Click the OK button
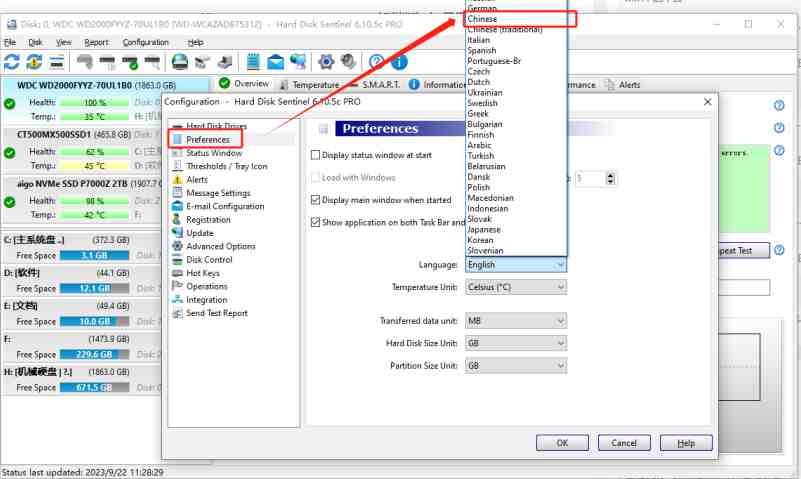 [x=562, y=443]
